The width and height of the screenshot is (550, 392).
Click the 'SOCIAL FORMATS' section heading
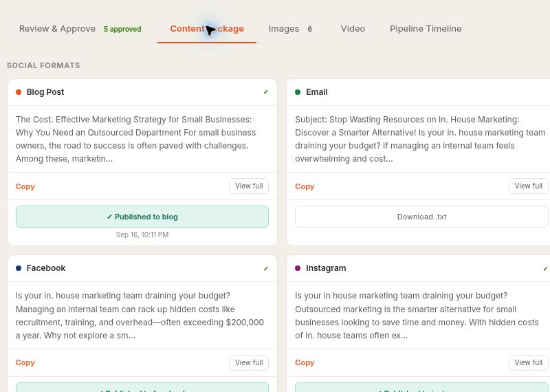click(x=43, y=65)
